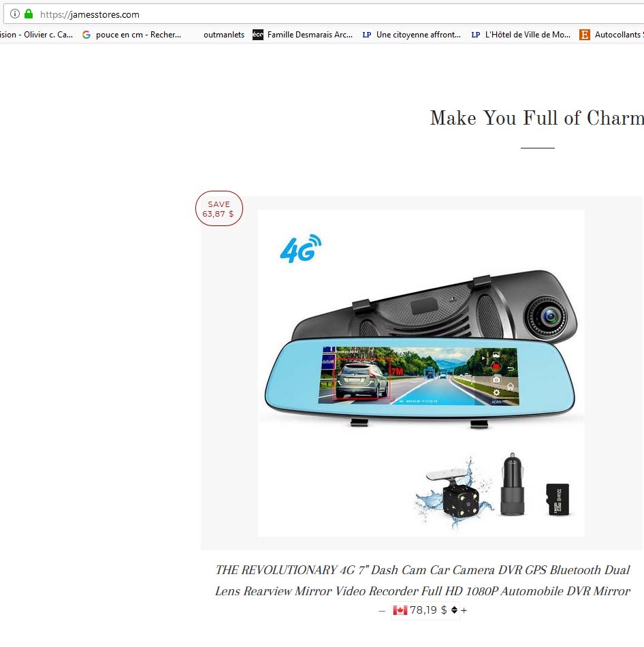The image size is (644, 647).
Task: Click the minus sign beside the price
Action: (382, 611)
